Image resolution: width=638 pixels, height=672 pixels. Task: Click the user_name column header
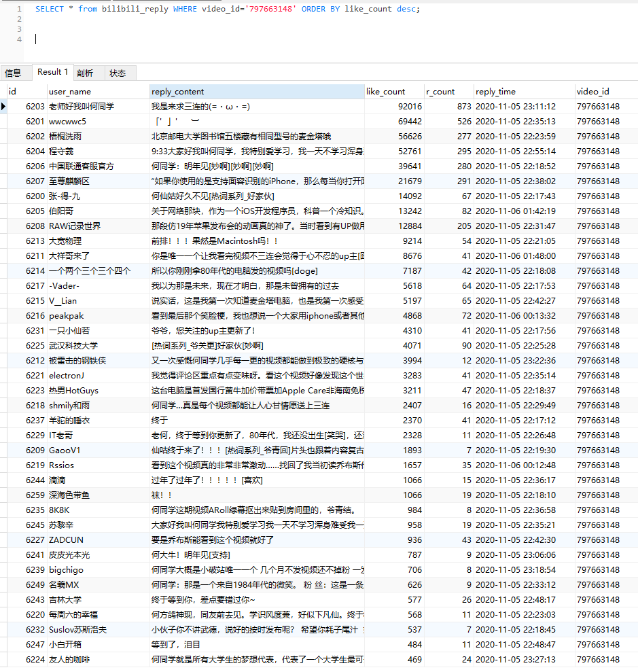pos(98,91)
